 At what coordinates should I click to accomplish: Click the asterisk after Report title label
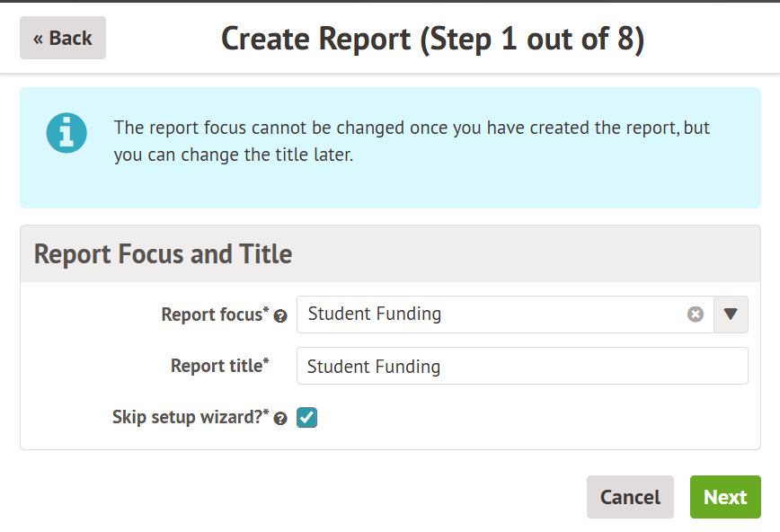(x=266, y=361)
